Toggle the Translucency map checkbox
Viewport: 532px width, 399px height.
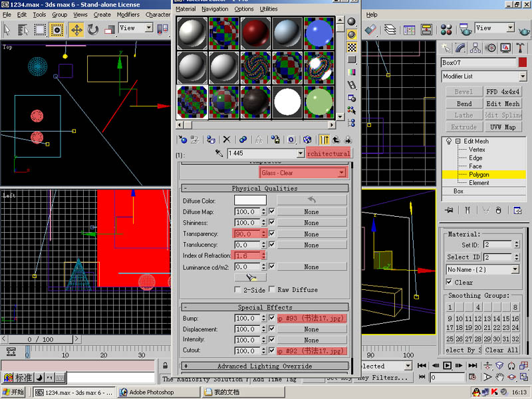pos(272,244)
